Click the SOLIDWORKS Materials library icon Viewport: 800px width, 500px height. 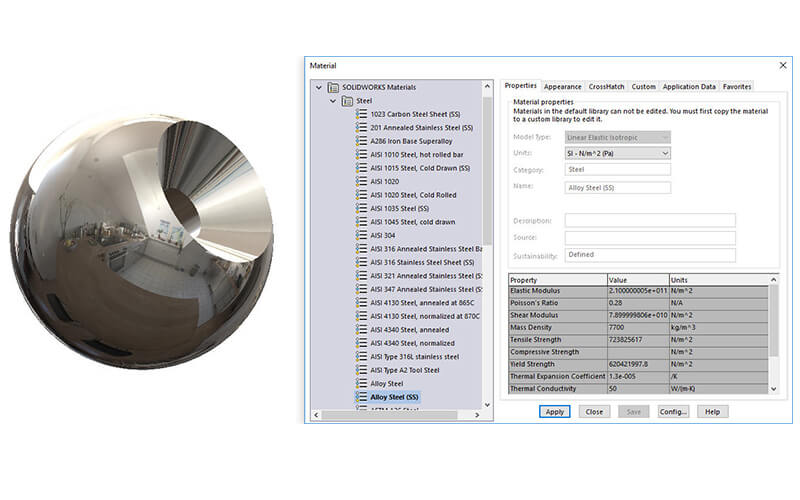click(x=333, y=87)
